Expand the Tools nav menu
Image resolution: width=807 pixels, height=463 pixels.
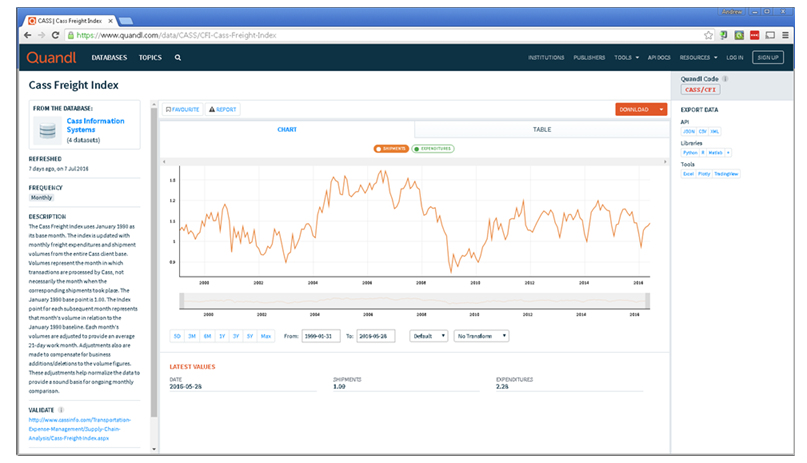coord(626,58)
